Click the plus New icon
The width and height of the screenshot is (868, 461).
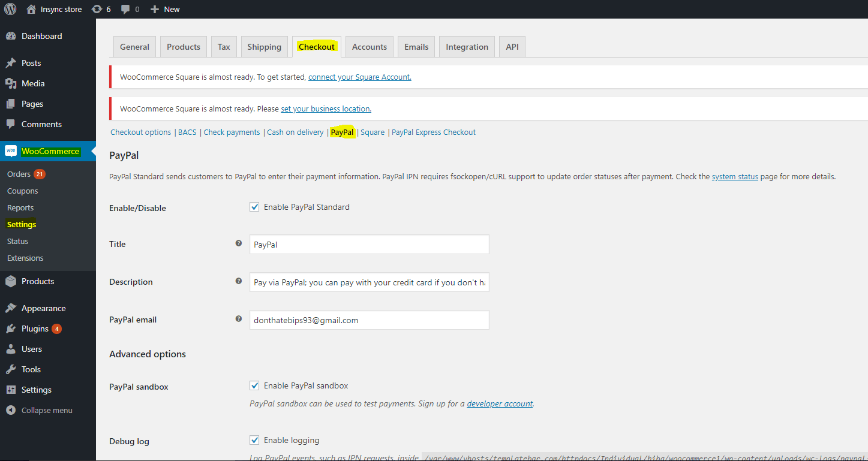155,9
